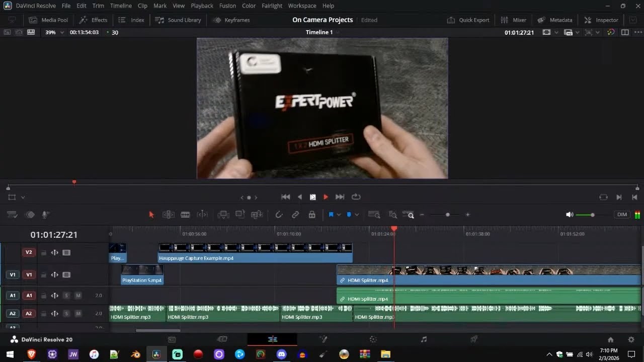Add a blue flag to the clip
Screen dimensions: 644x362
[331, 215]
